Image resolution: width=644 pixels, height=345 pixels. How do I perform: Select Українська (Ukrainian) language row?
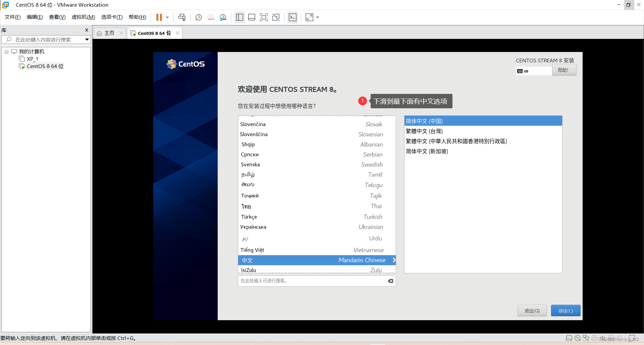tap(317, 227)
